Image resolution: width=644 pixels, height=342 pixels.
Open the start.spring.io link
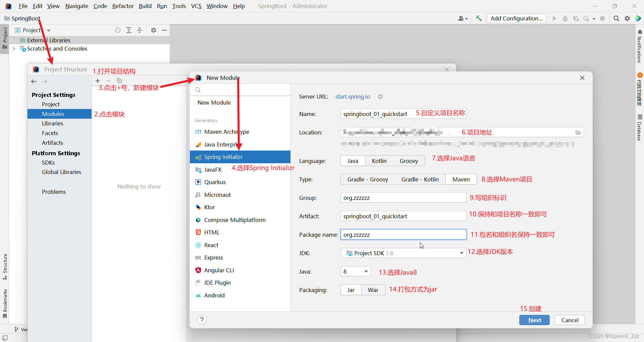(x=353, y=97)
